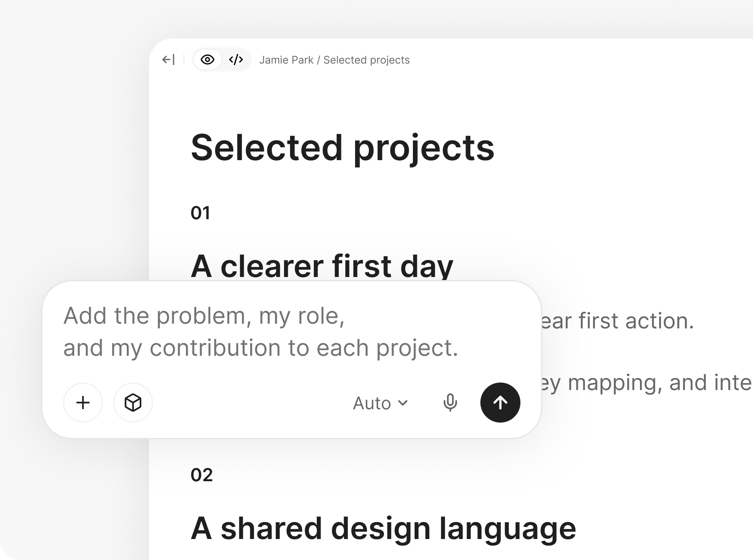
Task: Click the plus button to add an attachment
Action: point(83,402)
